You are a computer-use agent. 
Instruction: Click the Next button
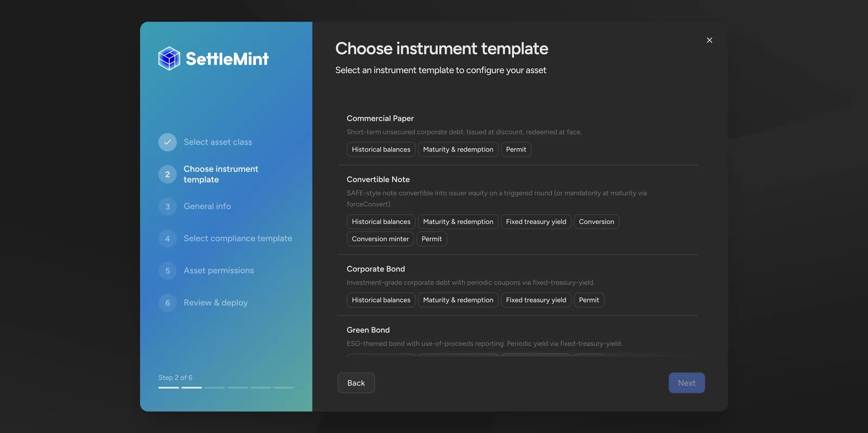point(686,383)
